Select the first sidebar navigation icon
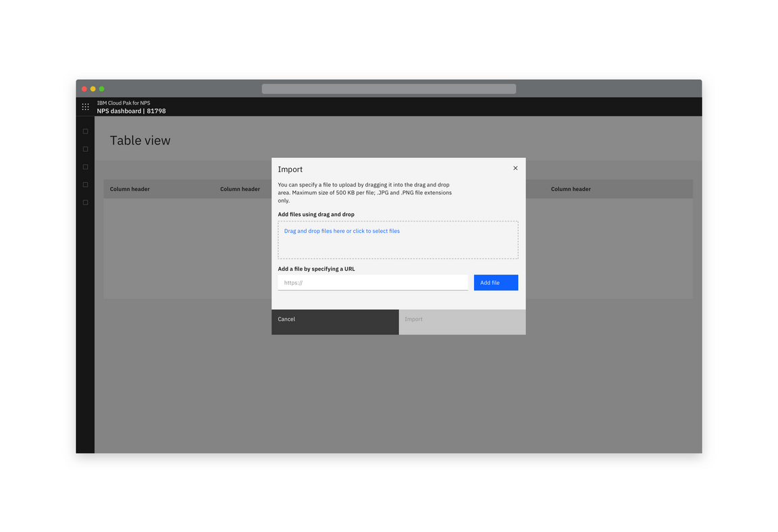Screen dimensions: 778x532 (85, 131)
